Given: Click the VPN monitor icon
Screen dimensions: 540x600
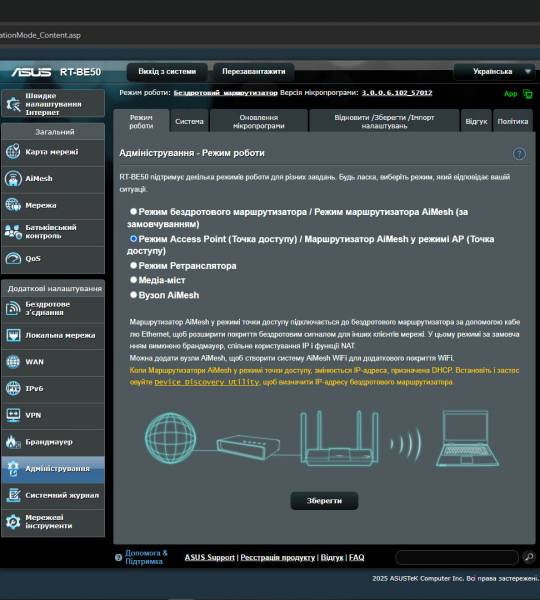Looking at the screenshot, I should (13, 415).
